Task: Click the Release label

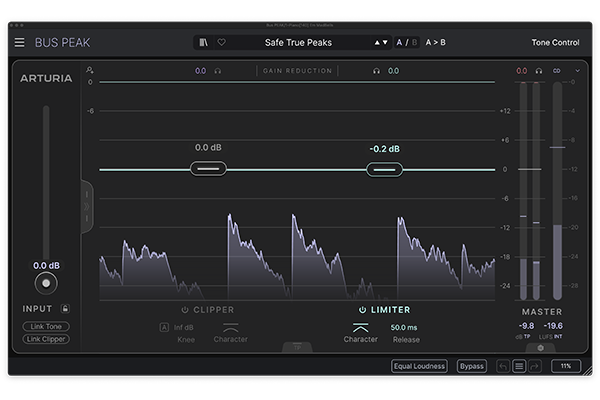Action: click(x=406, y=340)
